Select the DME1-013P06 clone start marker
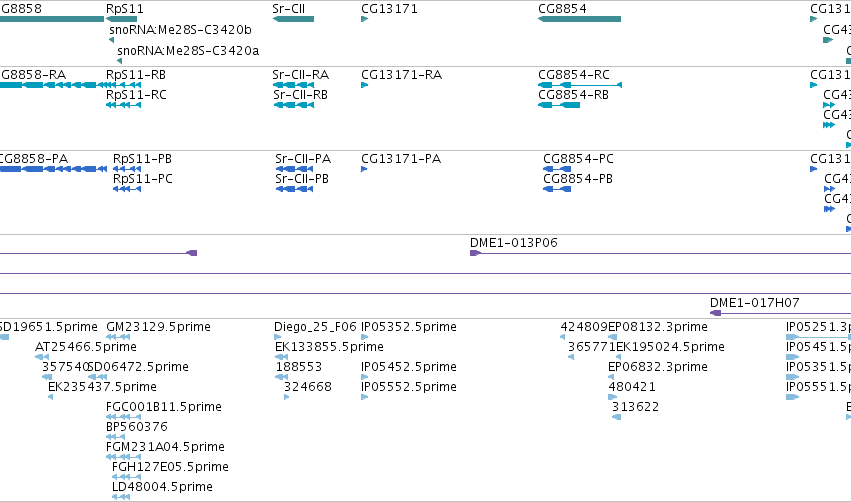 [475, 253]
